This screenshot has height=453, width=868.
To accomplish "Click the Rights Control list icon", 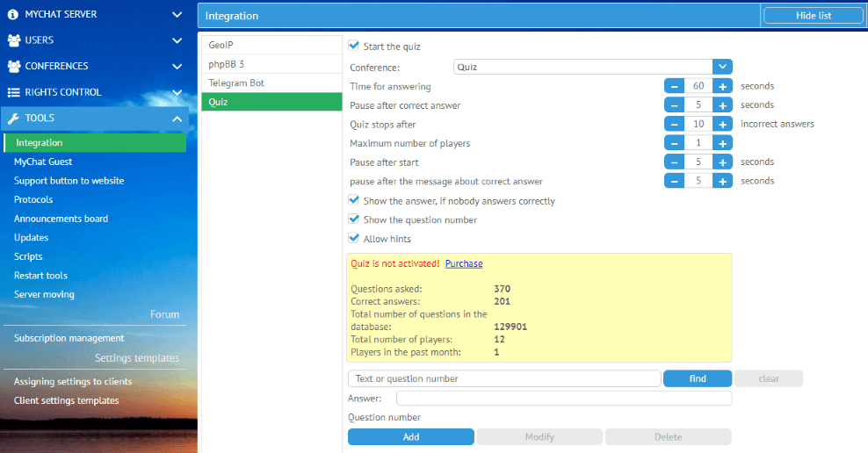I will [x=13, y=92].
